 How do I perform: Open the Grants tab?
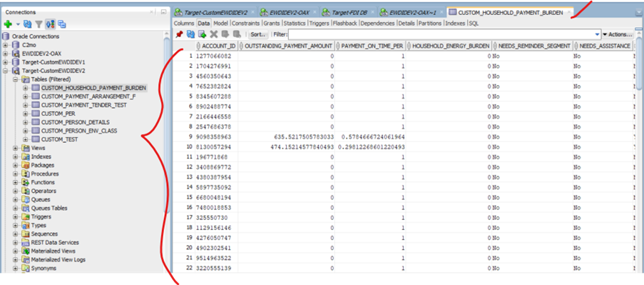(272, 24)
